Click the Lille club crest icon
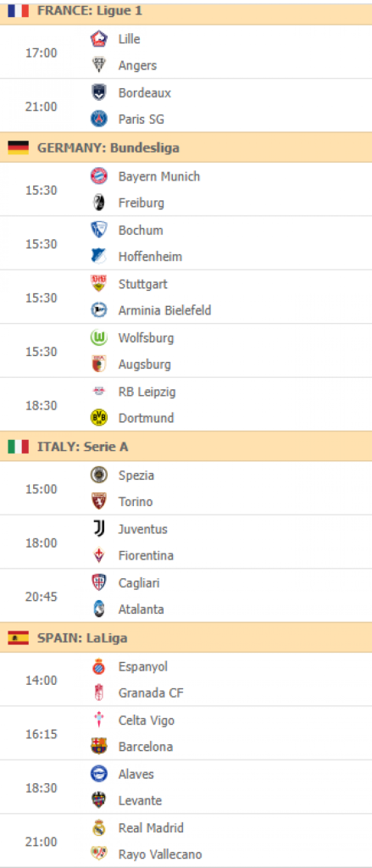The image size is (372, 868). point(98,39)
